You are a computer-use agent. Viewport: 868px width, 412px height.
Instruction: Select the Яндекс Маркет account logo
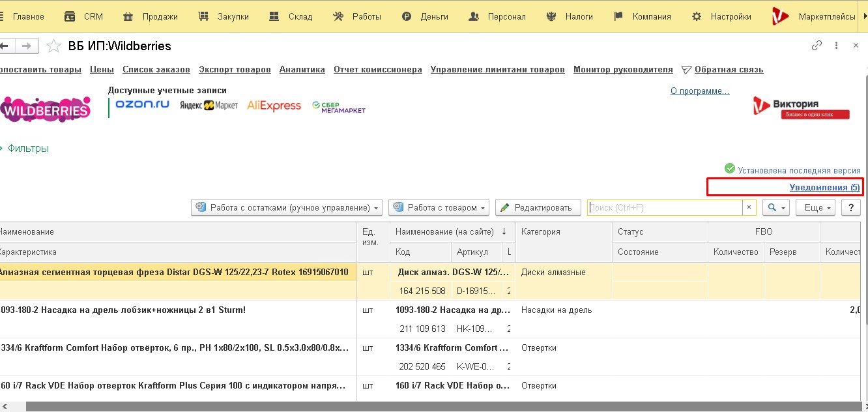pyautogui.click(x=209, y=106)
